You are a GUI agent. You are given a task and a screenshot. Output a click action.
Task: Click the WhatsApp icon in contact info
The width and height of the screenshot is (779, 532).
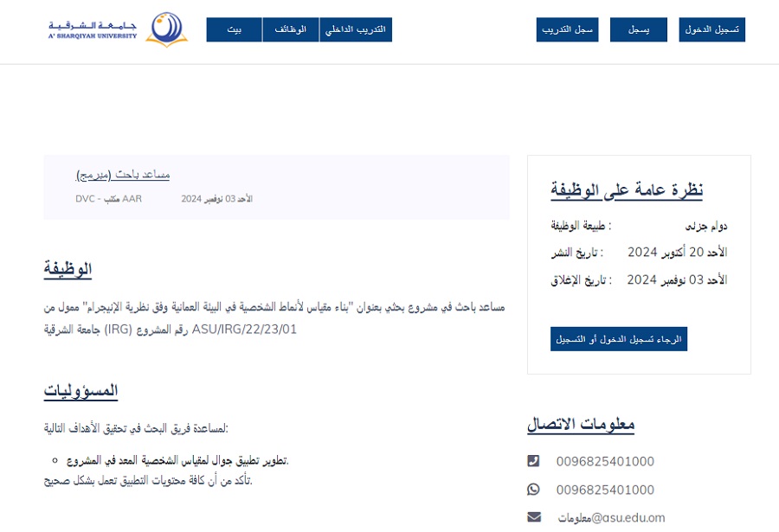point(533,490)
